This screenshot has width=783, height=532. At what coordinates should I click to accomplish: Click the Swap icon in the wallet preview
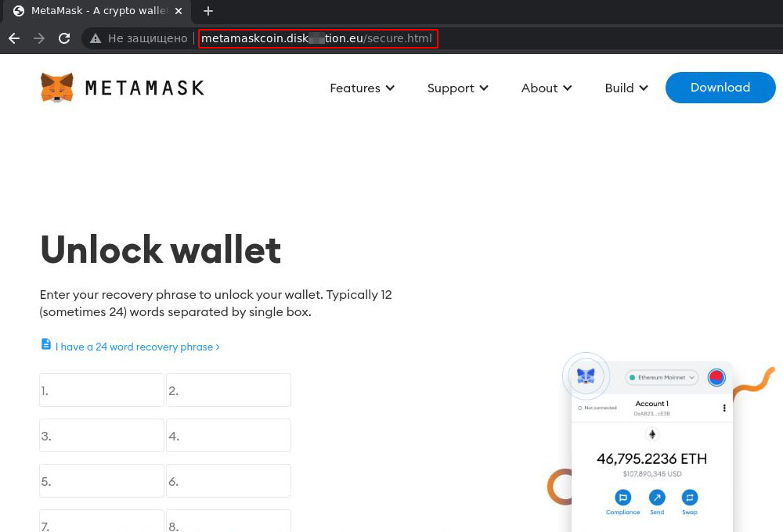point(690,498)
